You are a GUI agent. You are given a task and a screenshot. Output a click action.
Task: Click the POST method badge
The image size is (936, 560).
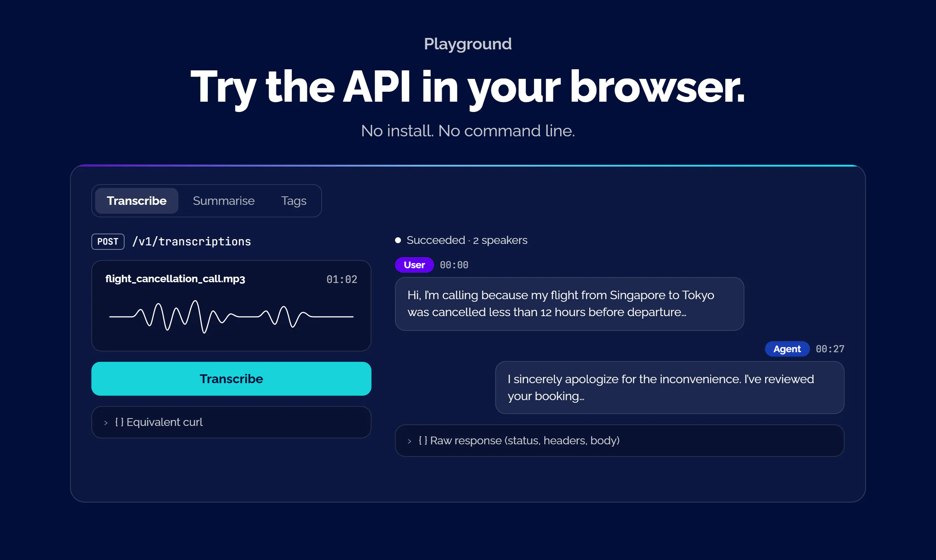(x=108, y=242)
